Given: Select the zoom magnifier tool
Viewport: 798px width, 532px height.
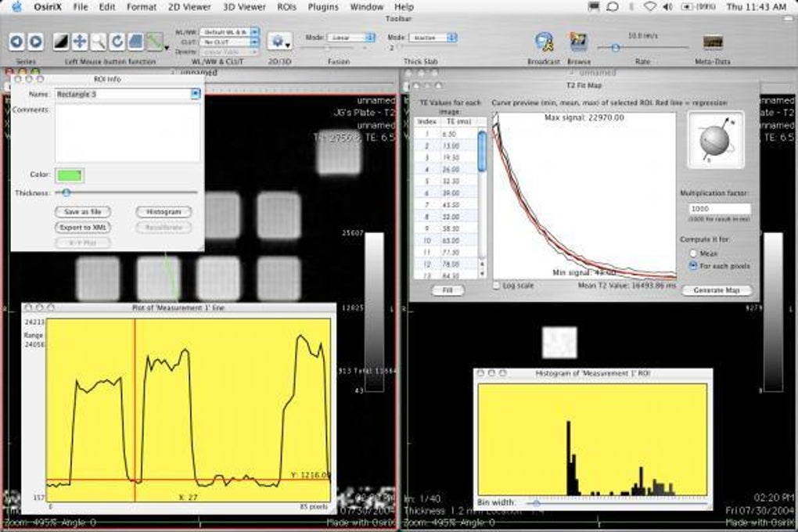Looking at the screenshot, I should (x=99, y=41).
